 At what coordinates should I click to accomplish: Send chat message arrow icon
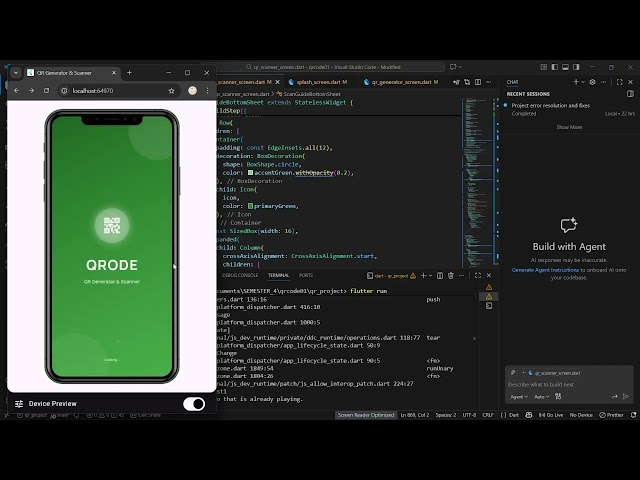point(626,396)
